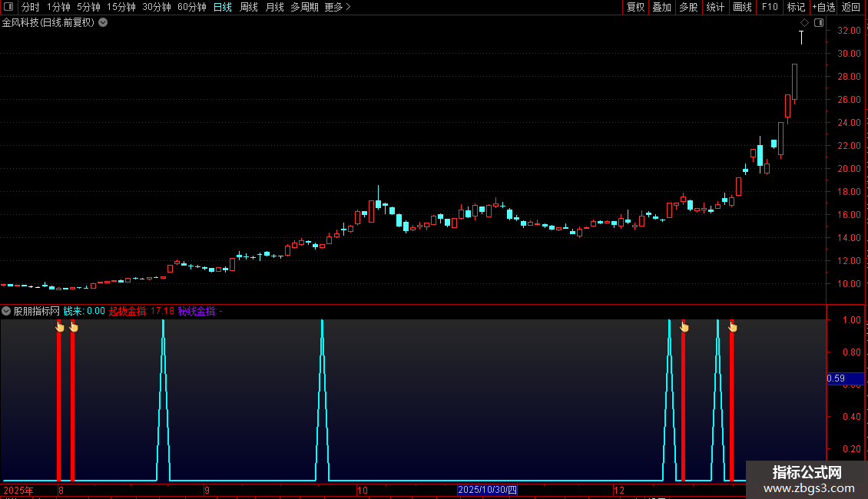Select the 15分钟 period

point(121,7)
